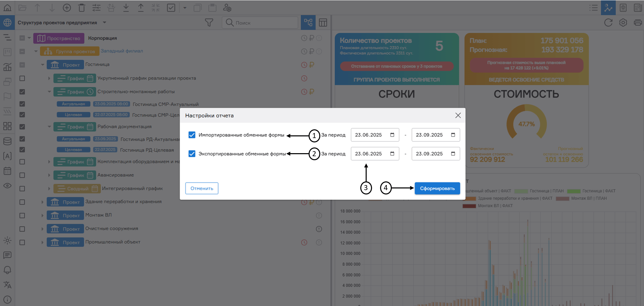Close the Настройки отчета dialog
This screenshot has height=306, width=644.
[458, 115]
